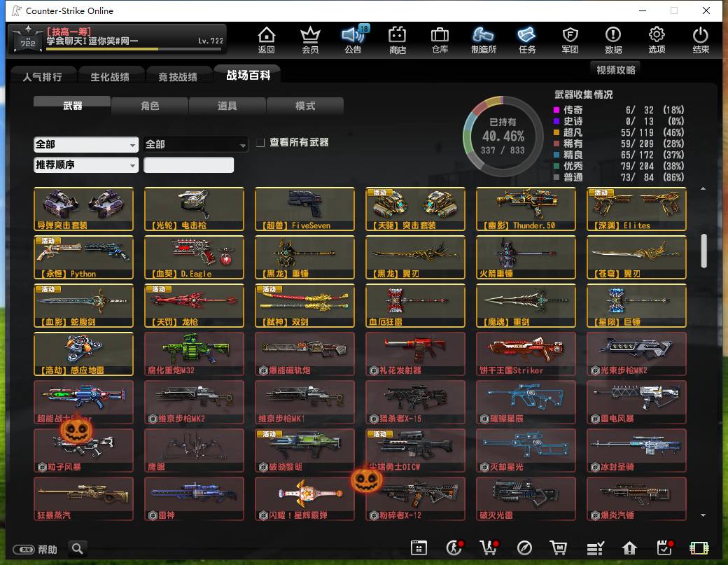Select the 【血契】D.Eagle weapon card

[194, 257]
